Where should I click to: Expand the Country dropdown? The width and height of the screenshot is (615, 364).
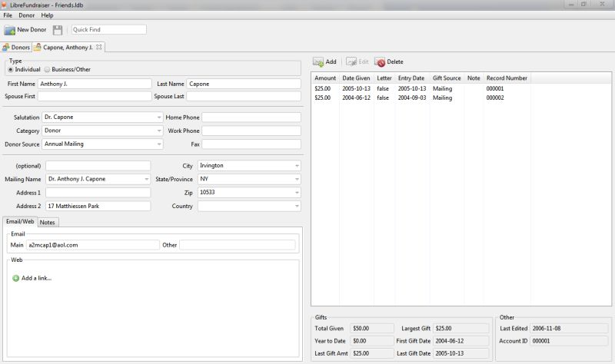pos(297,206)
